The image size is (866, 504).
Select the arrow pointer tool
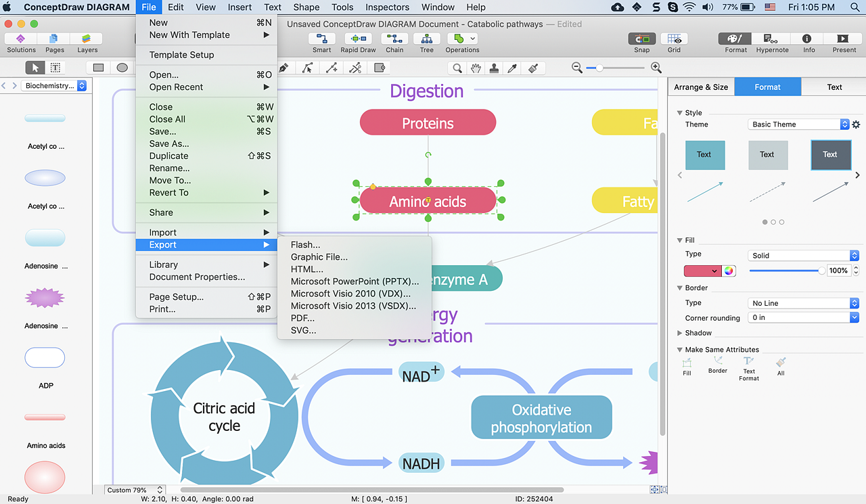[x=35, y=68]
